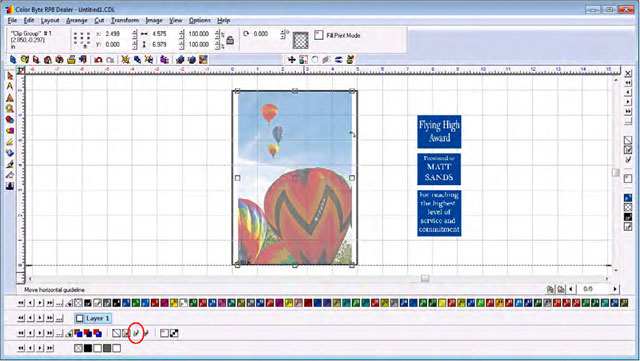Image resolution: width=640 pixels, height=361 pixels.
Task: Click the printer icon in the main toolbar
Action: (x=71, y=60)
